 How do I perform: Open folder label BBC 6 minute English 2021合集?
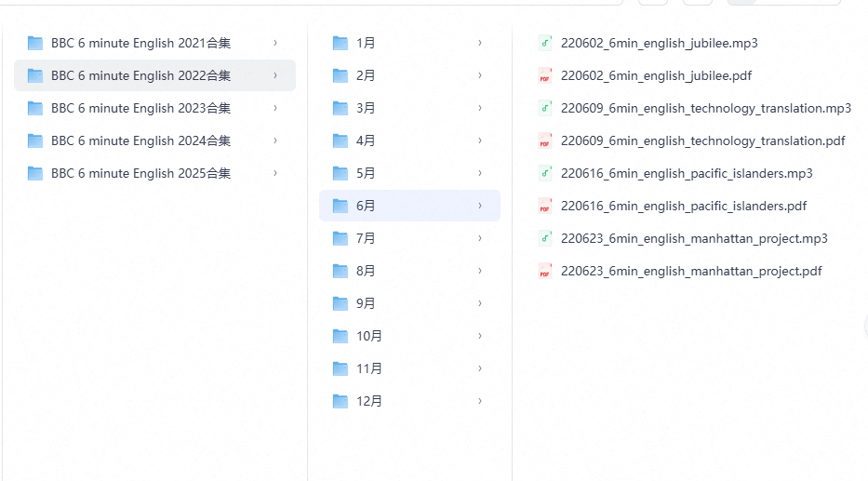[x=140, y=43]
